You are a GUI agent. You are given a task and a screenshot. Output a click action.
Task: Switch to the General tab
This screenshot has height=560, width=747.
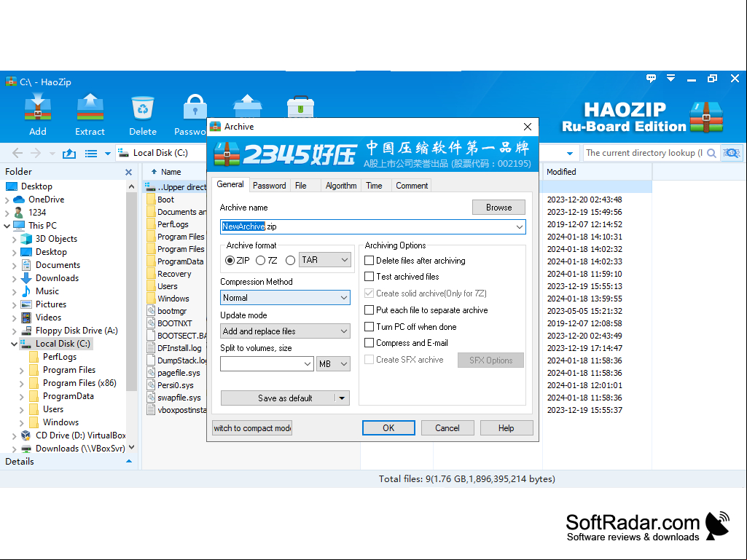click(x=230, y=184)
